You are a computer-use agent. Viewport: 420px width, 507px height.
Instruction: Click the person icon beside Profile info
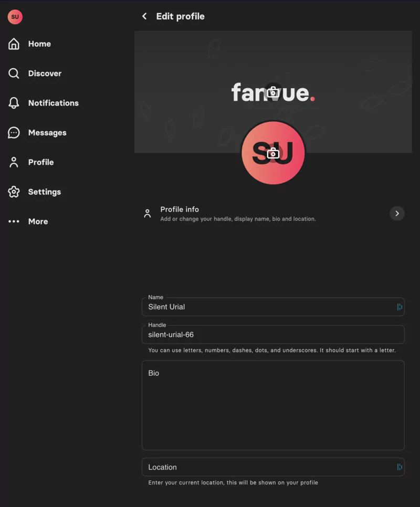[x=148, y=214]
